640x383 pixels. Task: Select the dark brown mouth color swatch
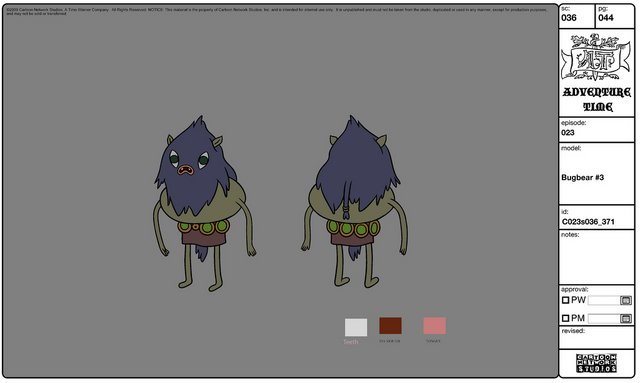[x=390, y=326]
